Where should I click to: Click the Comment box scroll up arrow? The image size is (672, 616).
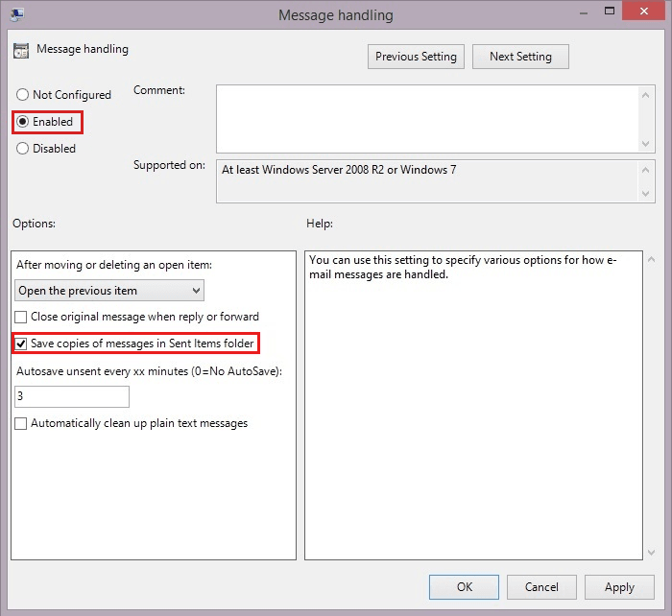(646, 95)
